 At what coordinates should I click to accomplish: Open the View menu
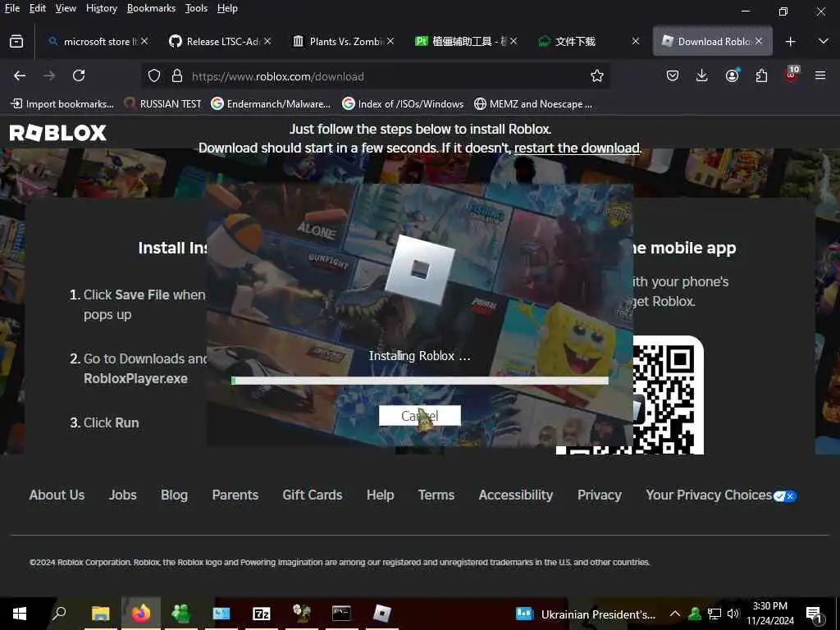(66, 8)
